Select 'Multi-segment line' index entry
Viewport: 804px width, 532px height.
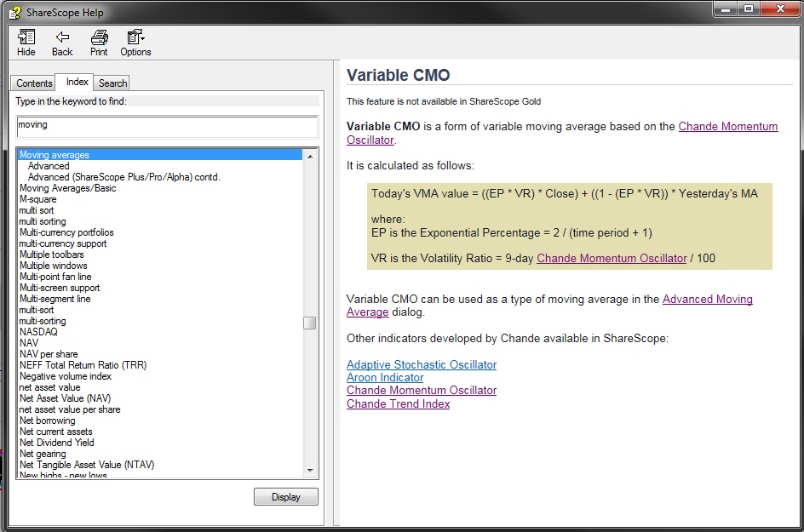[x=55, y=298]
